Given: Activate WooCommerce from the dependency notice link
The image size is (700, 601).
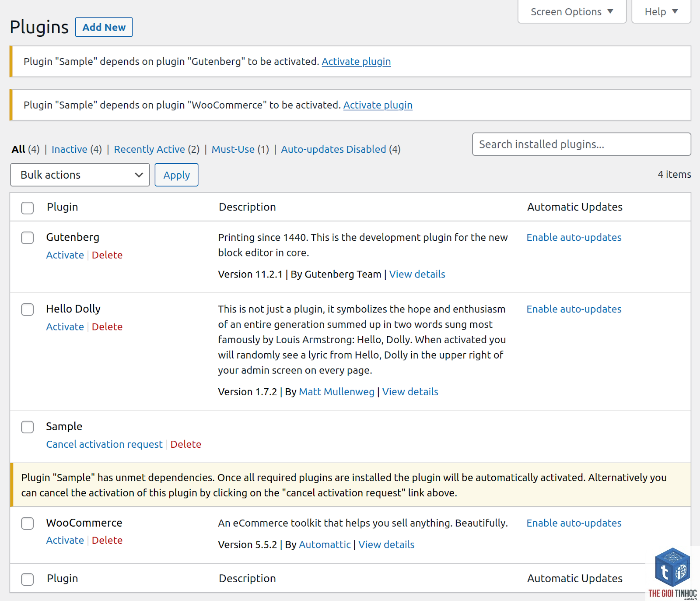Looking at the screenshot, I should click(378, 105).
